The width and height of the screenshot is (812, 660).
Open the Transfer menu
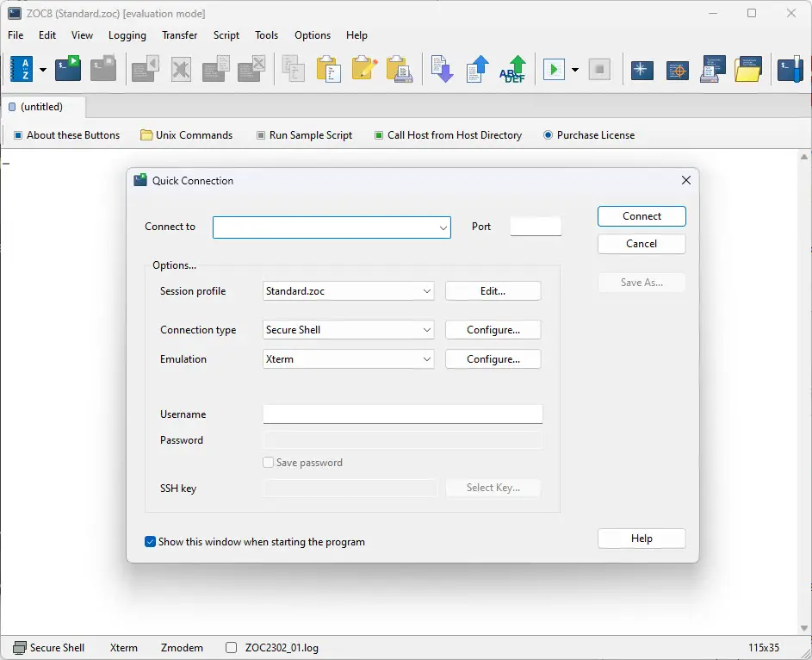180,35
